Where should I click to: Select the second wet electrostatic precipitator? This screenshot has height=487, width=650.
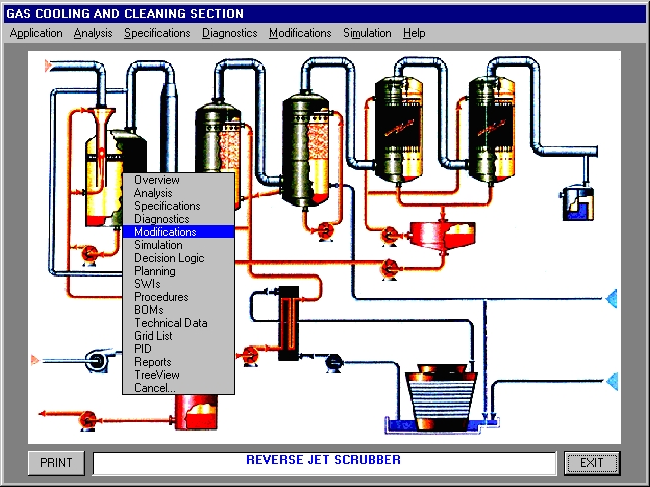492,129
